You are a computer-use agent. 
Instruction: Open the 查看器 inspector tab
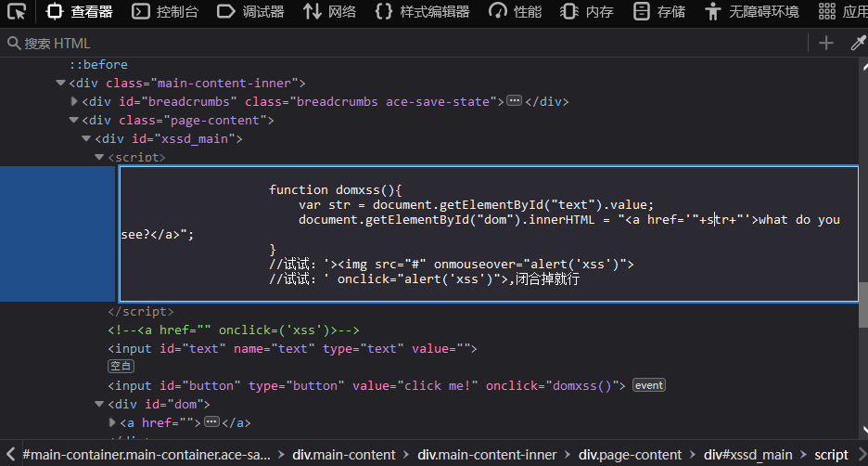coord(79,12)
